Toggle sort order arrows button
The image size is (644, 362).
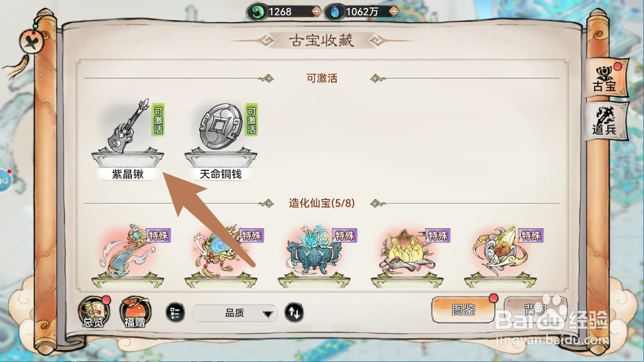point(294,313)
